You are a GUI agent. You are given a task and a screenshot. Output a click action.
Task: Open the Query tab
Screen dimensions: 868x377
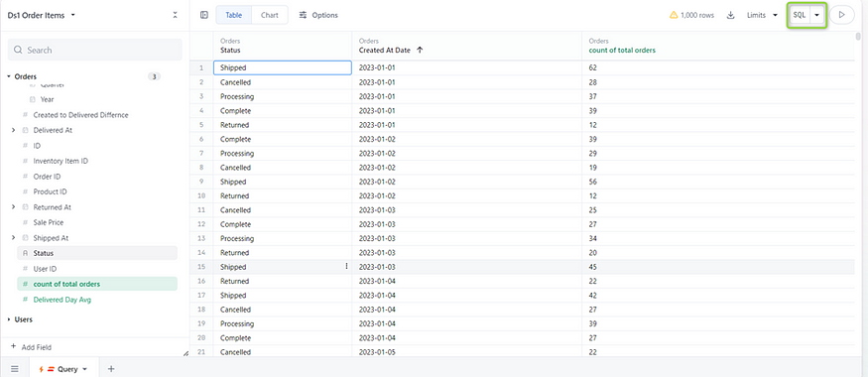(x=63, y=369)
